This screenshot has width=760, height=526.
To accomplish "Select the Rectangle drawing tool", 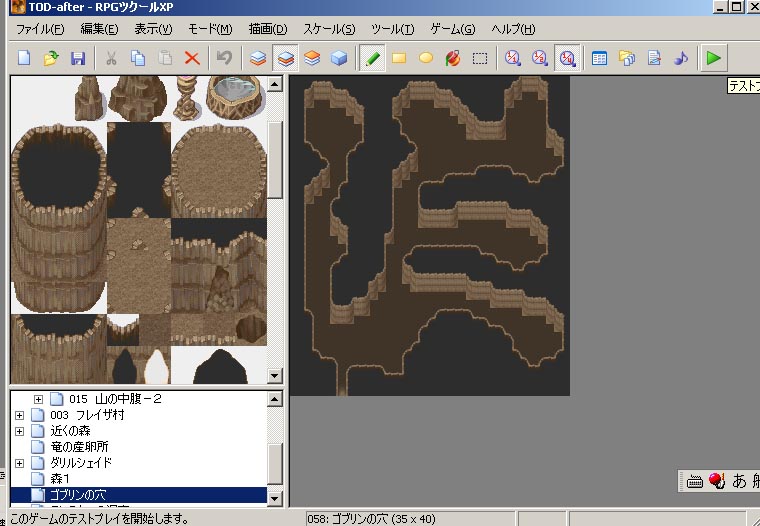I will pos(399,58).
